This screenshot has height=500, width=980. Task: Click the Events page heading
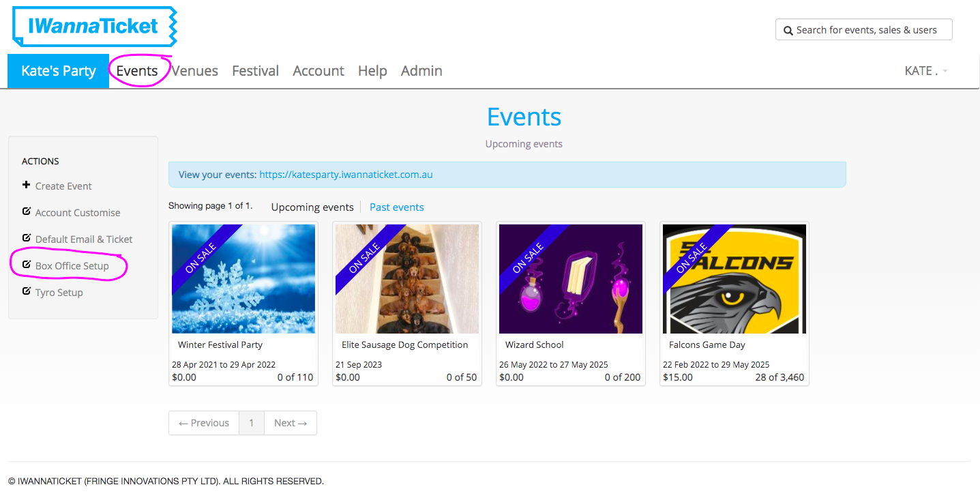[x=524, y=117]
